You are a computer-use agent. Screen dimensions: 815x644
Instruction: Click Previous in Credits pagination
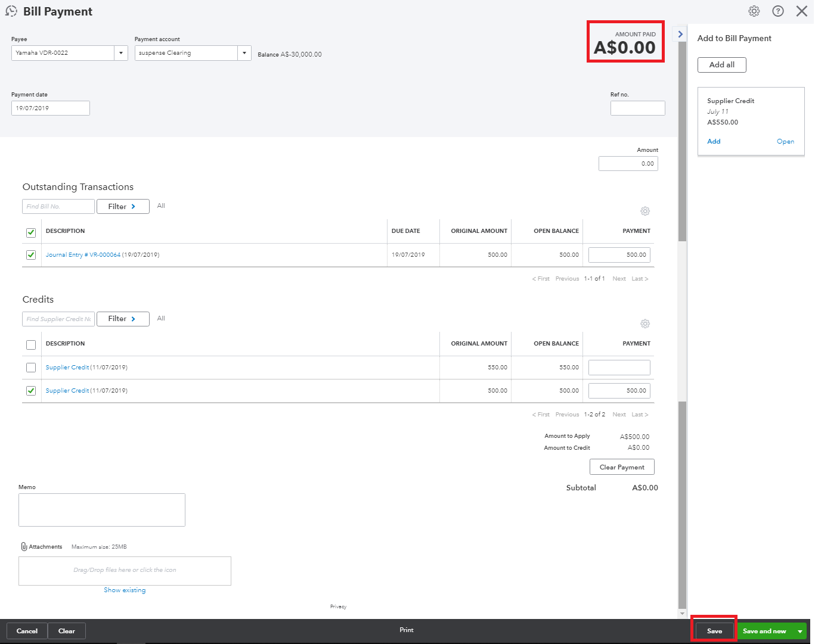[567, 415]
